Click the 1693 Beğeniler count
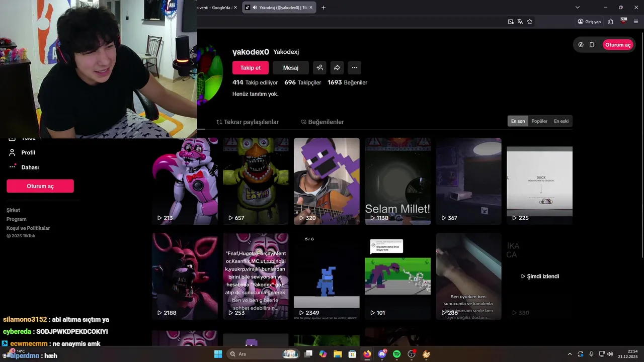The image size is (644, 362). click(347, 82)
